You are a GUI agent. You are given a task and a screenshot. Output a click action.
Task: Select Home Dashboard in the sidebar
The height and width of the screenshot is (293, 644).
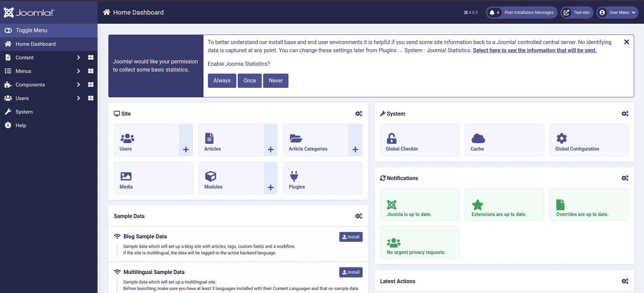(49, 44)
